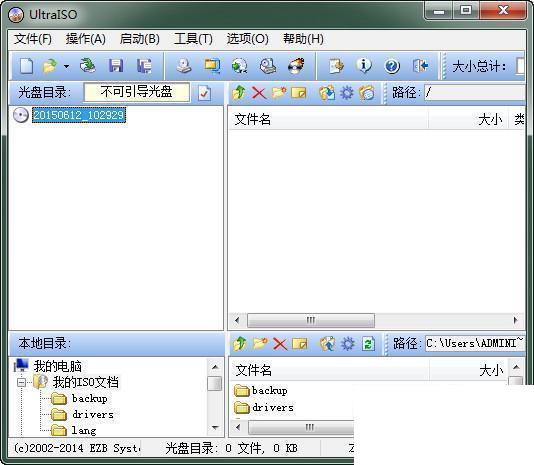This screenshot has height=465, width=534.
Task: Click the Help question mark icon
Action: pyautogui.click(x=392, y=66)
